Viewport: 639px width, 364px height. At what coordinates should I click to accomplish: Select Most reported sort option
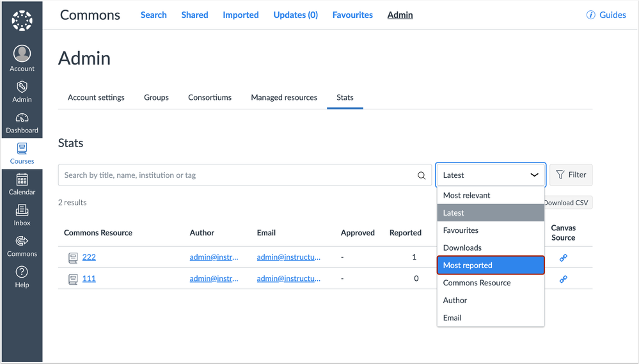(x=491, y=265)
